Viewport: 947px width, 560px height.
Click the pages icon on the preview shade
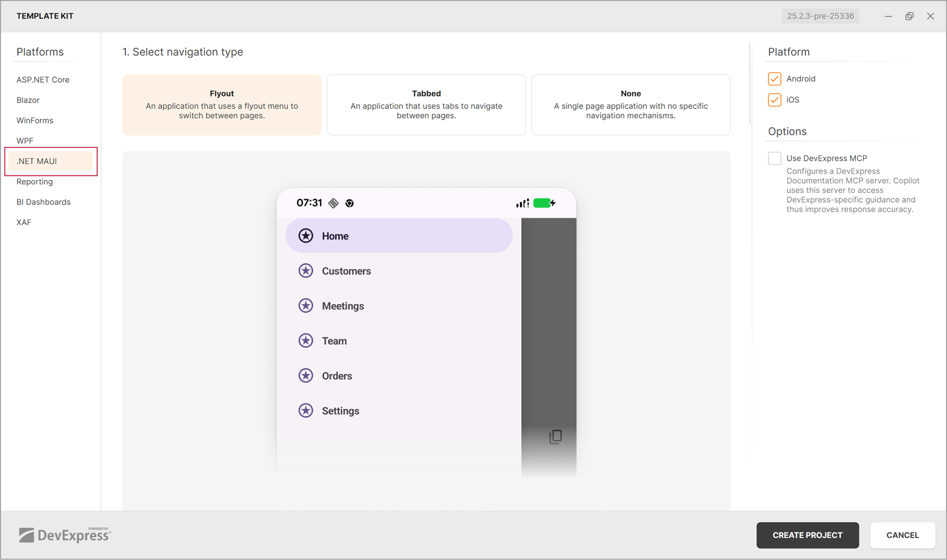point(555,437)
